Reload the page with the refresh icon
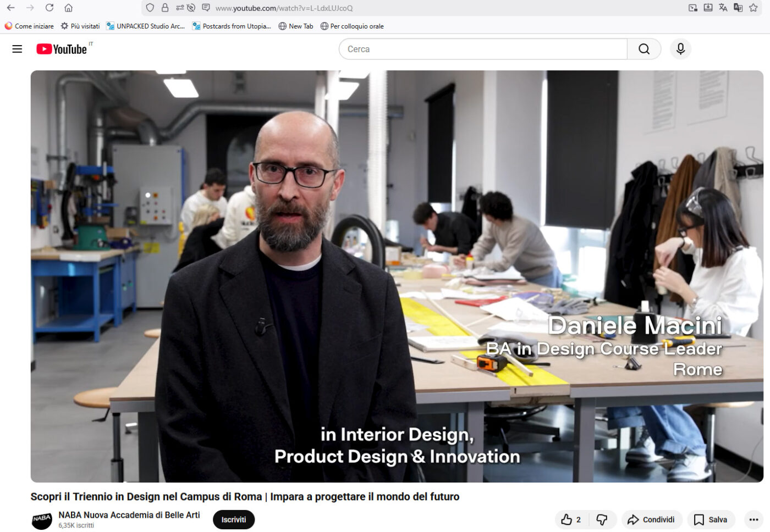Viewport: 770px width, 532px height. (50, 8)
